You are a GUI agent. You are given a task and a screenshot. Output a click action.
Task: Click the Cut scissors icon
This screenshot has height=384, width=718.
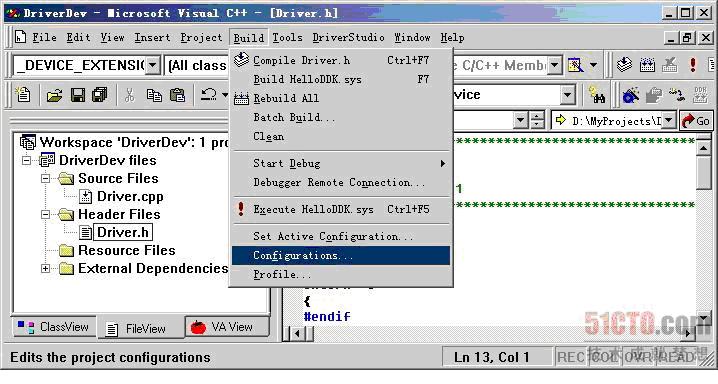pos(130,95)
